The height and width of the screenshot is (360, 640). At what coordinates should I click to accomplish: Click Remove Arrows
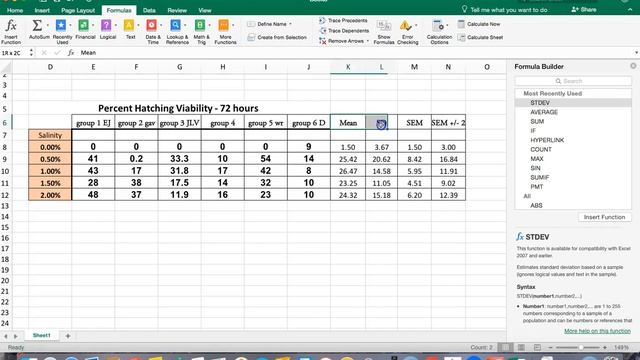pos(341,41)
